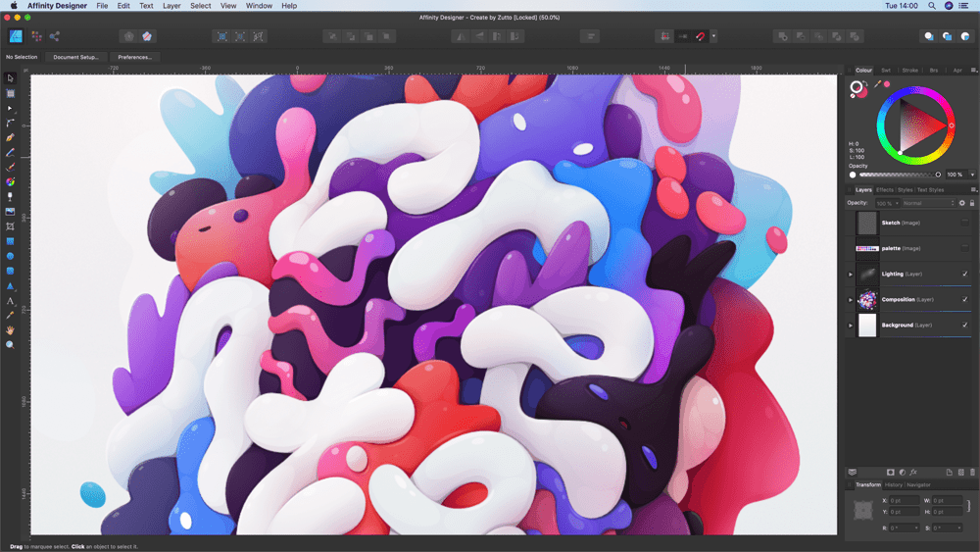Click the Add boolean operation icon
This screenshot has height=552, width=980.
pos(782,36)
